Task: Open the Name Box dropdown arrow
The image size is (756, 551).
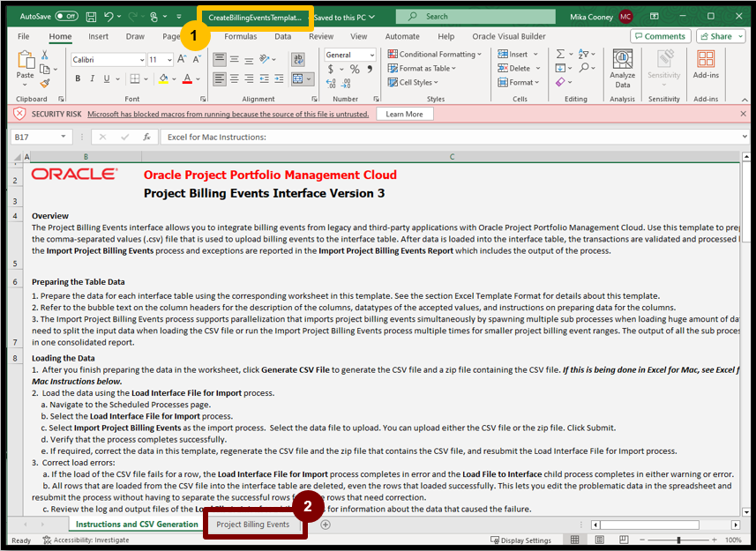Action: point(64,137)
